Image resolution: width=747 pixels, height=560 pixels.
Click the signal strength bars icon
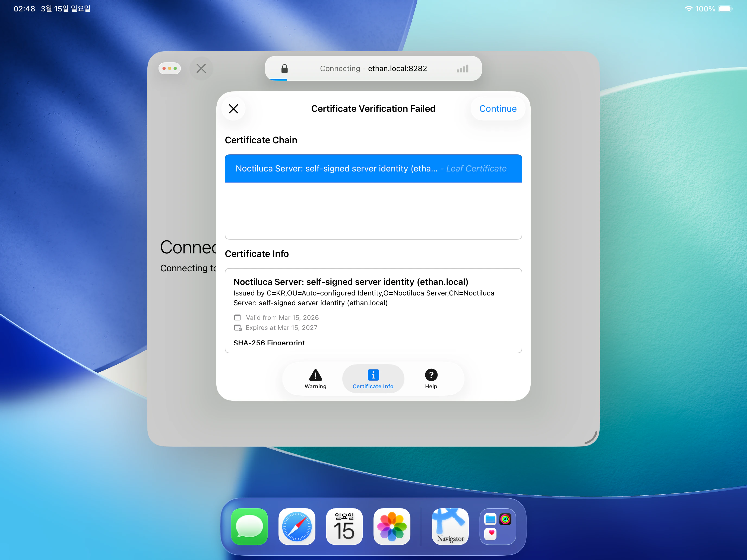click(x=462, y=69)
